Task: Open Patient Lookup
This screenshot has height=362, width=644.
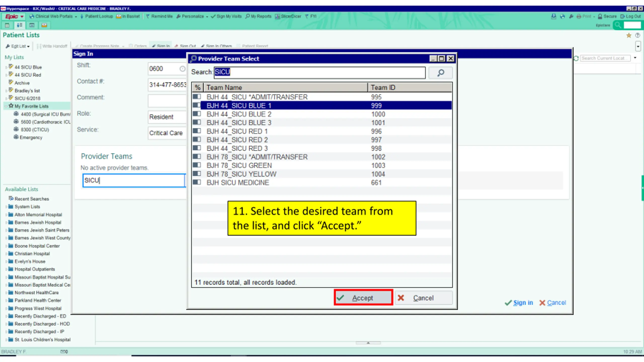Action: pos(96,16)
